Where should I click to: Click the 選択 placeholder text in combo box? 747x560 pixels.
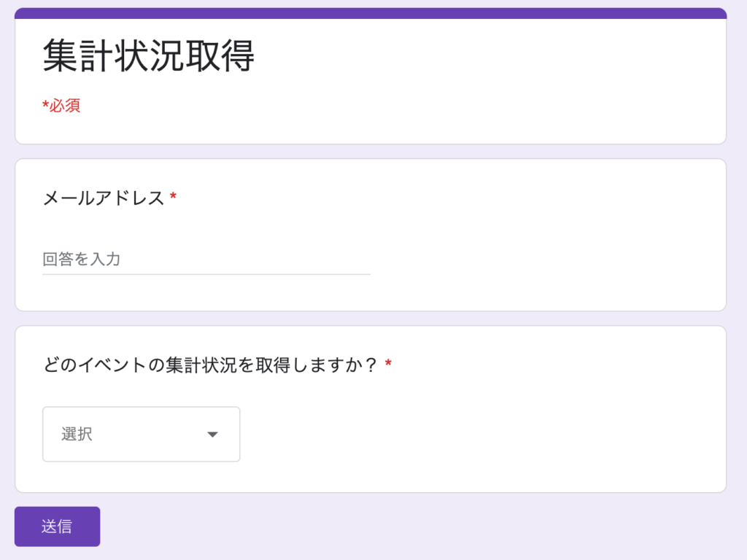[x=77, y=435]
